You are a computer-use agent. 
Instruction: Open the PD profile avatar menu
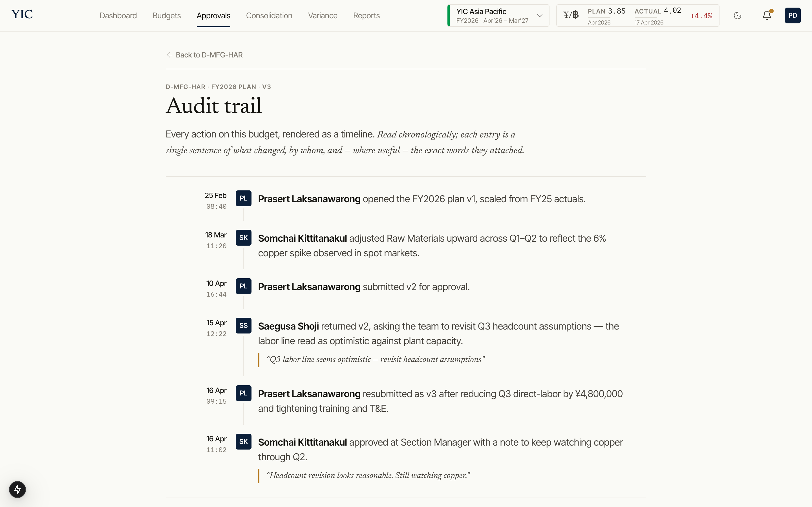[x=793, y=15]
